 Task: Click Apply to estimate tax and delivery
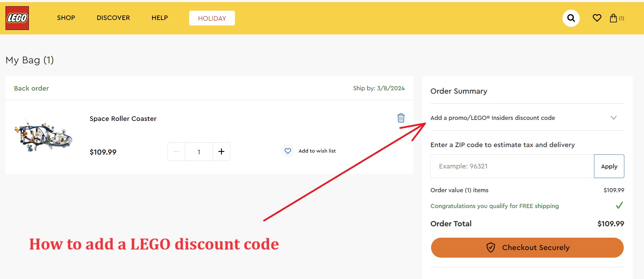click(609, 166)
